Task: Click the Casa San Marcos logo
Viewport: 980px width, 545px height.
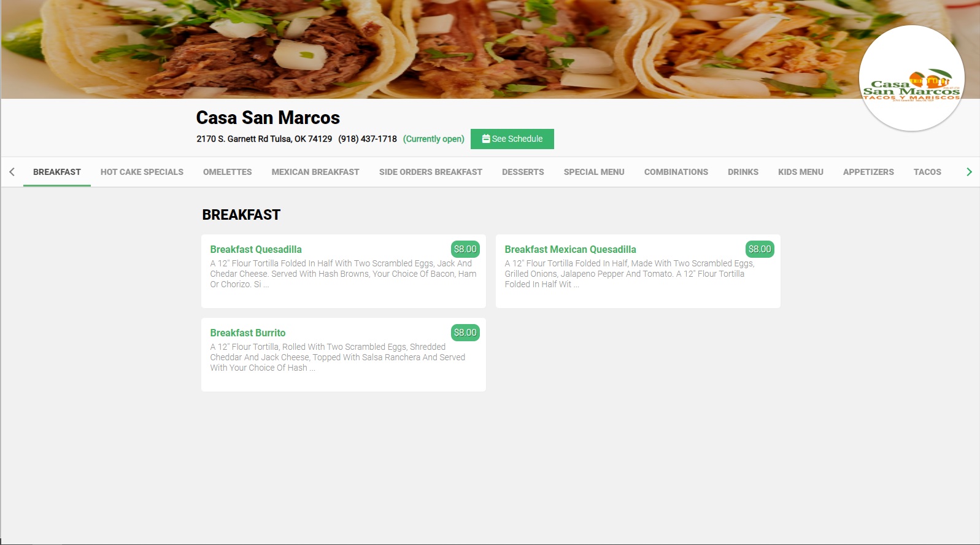Action: point(911,79)
